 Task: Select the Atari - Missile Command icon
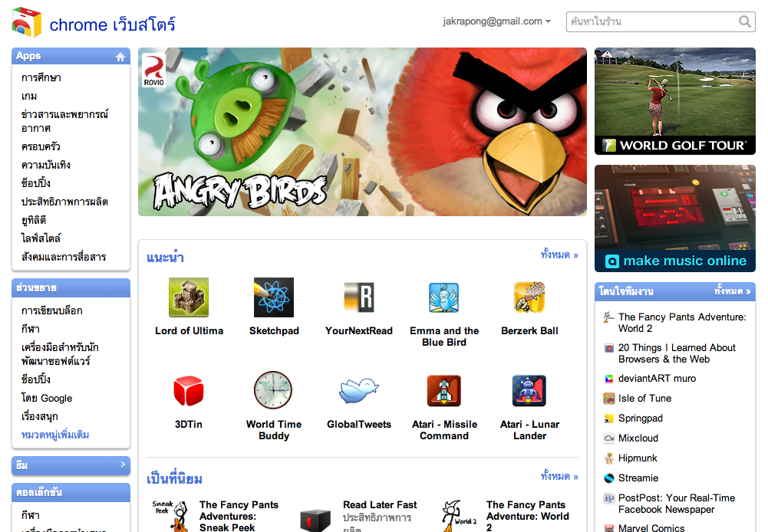[443, 391]
